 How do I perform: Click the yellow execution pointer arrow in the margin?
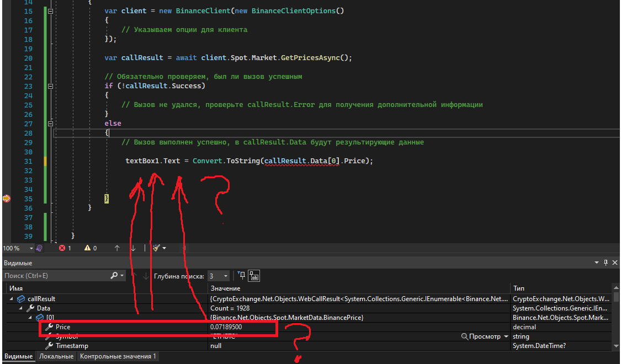click(6, 199)
